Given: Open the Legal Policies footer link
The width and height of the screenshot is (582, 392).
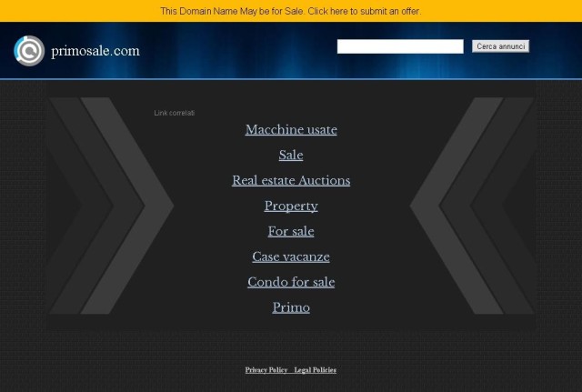Looking at the screenshot, I should click(316, 370).
